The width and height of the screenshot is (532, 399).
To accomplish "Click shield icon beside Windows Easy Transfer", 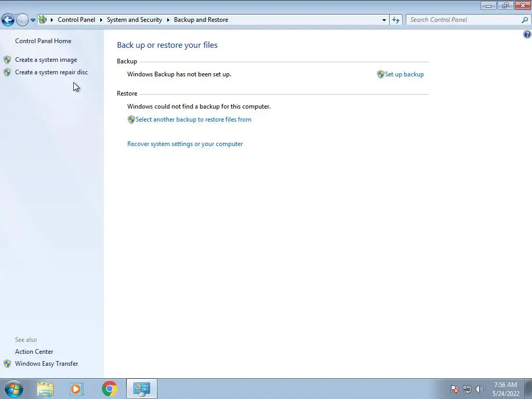I will pos(7,364).
